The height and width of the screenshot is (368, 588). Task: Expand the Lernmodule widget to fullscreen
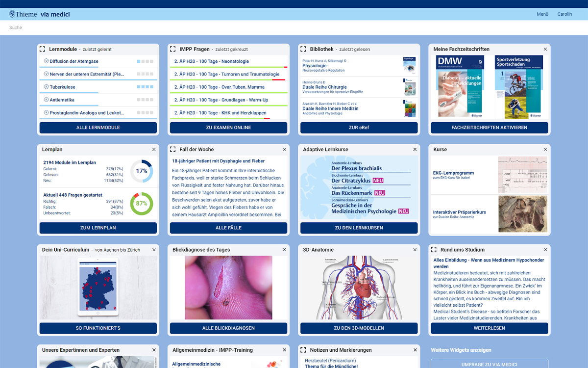(43, 49)
